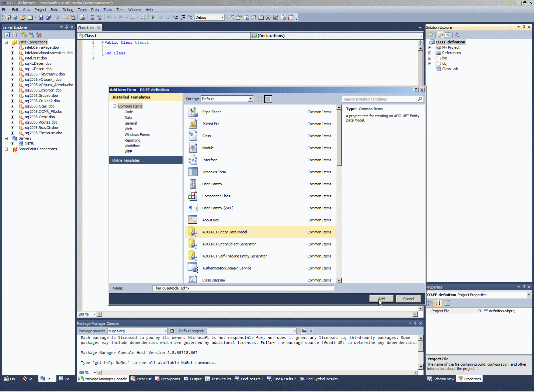Select the Data template category

click(128, 118)
